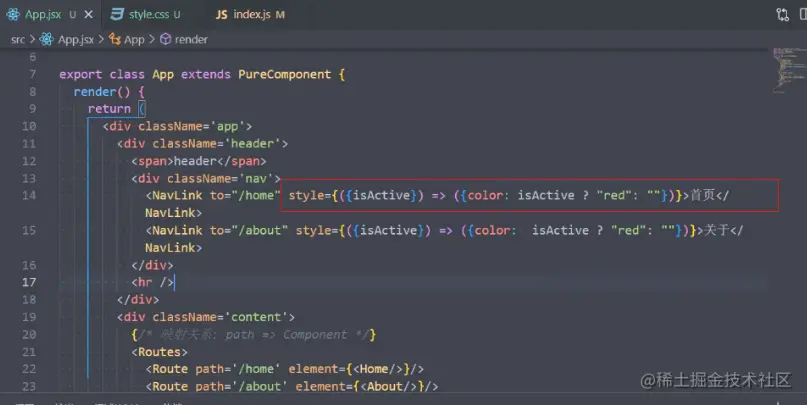Click the 'return' keyword on line 9
Screen dimensions: 807x405
(x=109, y=109)
